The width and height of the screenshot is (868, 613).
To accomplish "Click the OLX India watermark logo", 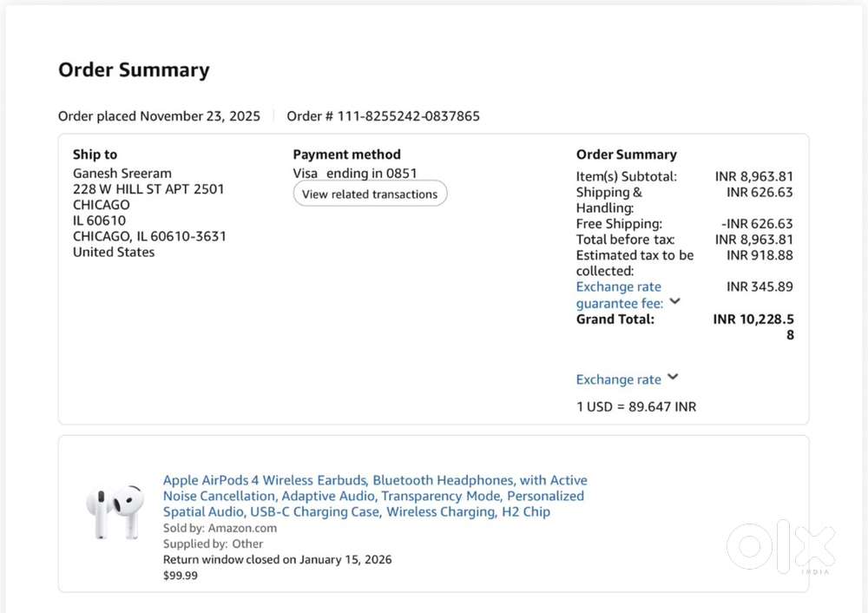I will 780,546.
